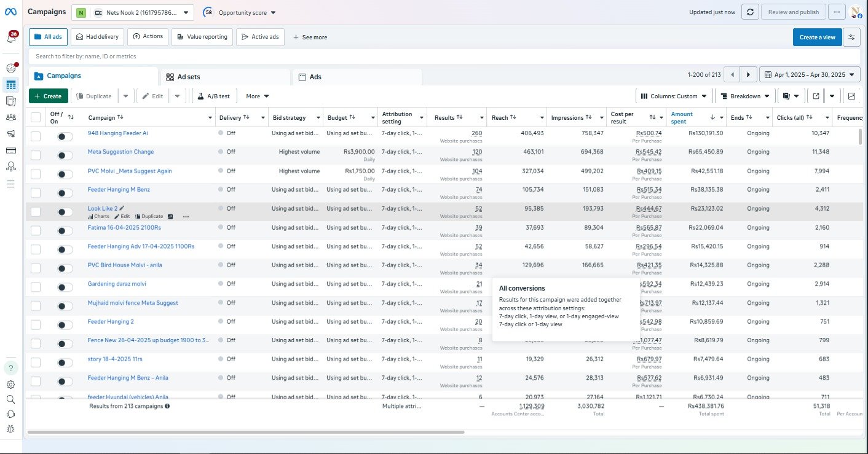The width and height of the screenshot is (868, 454).
Task: Open the Breakdown dropdown
Action: click(744, 96)
